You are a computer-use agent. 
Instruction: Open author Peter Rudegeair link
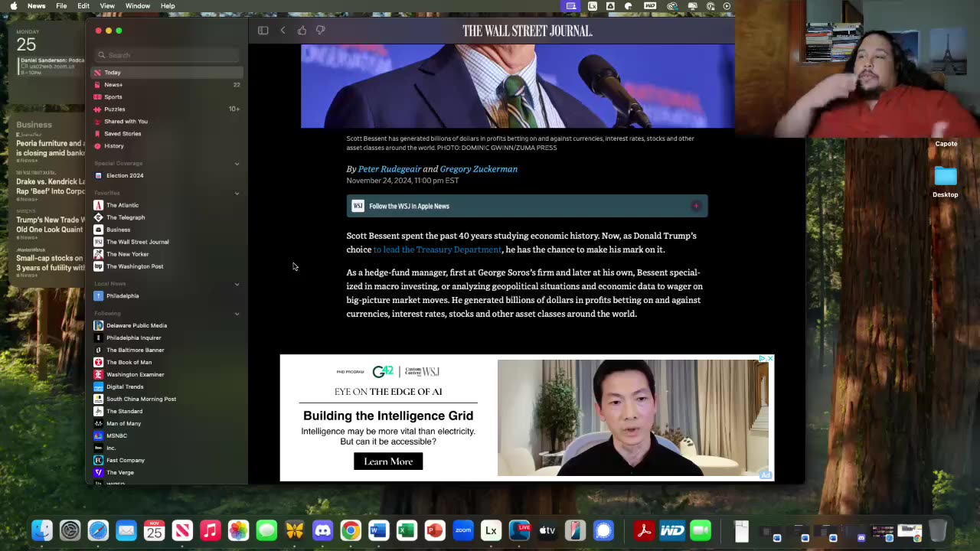[x=390, y=169]
